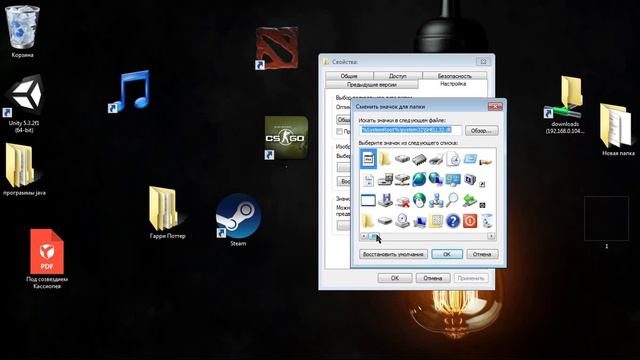Select the CD drive icon in bottom row
Screen dimensions: 640x360
pyautogui.click(x=402, y=221)
